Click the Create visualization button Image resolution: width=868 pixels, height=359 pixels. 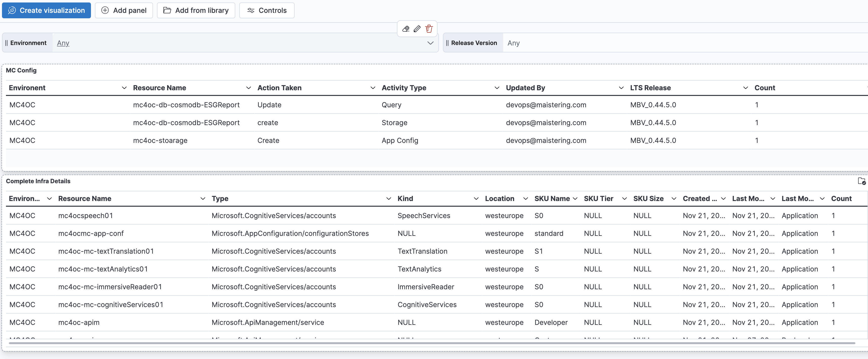pos(46,10)
